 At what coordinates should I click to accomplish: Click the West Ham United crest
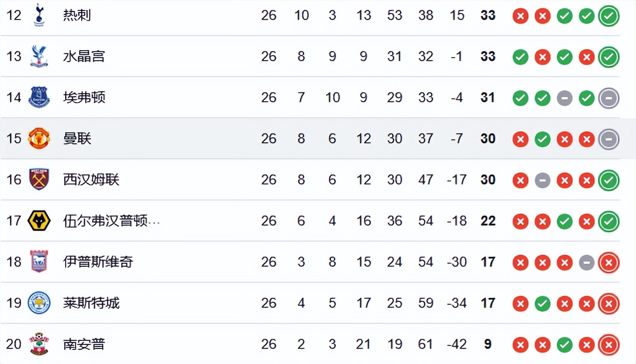(x=39, y=179)
